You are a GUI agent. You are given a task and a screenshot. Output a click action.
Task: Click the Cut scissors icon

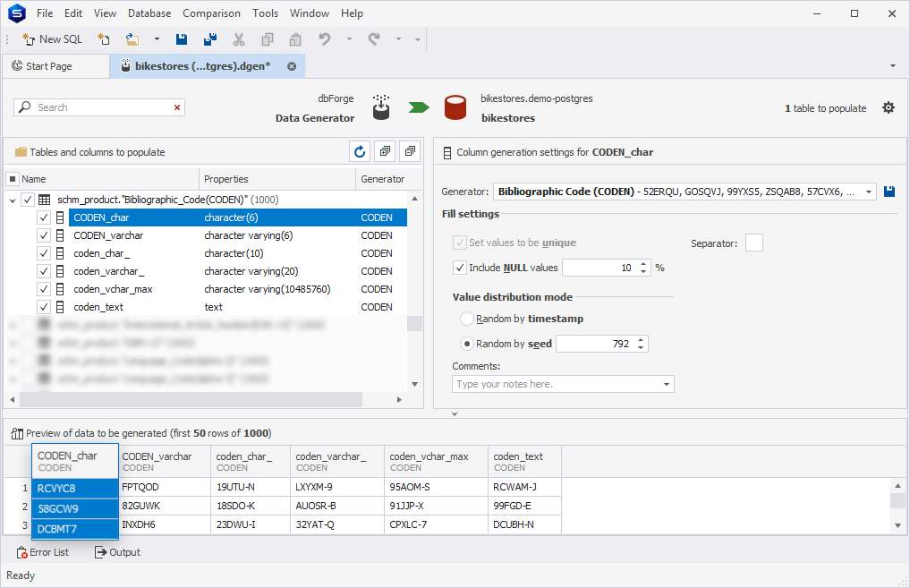239,39
